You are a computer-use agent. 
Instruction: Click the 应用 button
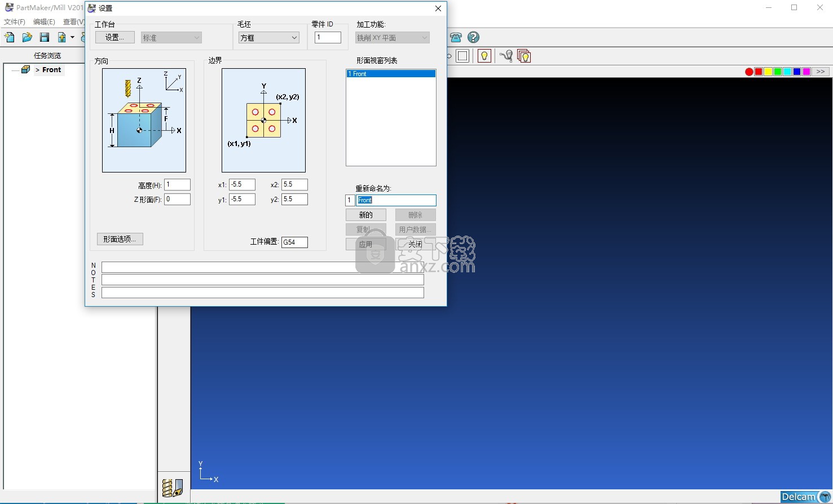[x=366, y=244]
